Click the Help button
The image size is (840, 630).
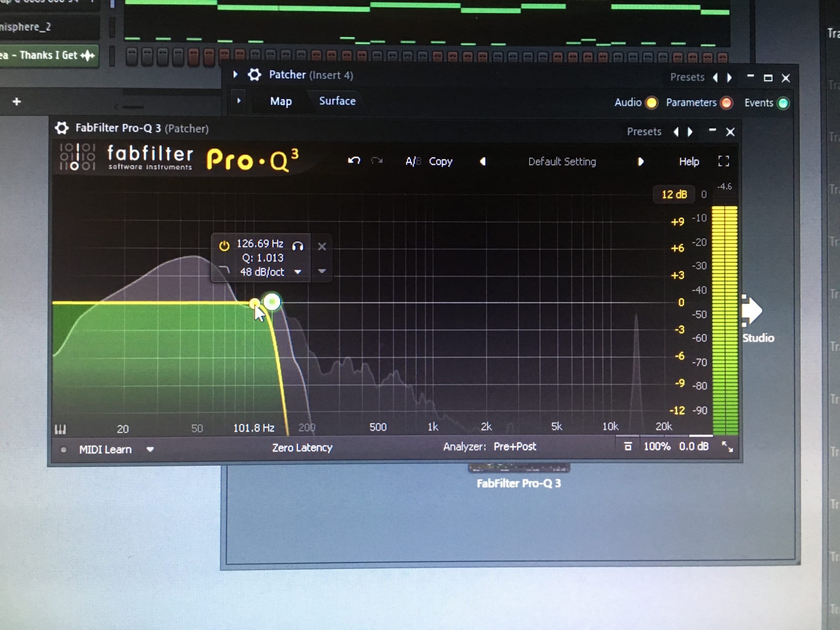point(689,161)
